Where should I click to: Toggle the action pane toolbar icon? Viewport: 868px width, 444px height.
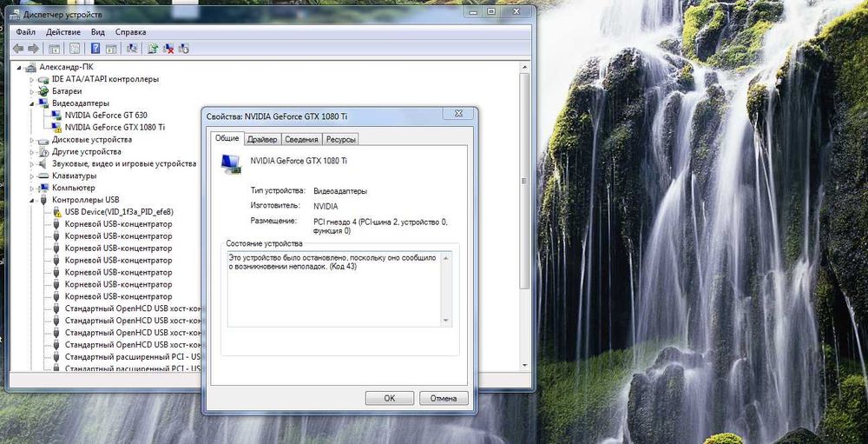pos(111,49)
